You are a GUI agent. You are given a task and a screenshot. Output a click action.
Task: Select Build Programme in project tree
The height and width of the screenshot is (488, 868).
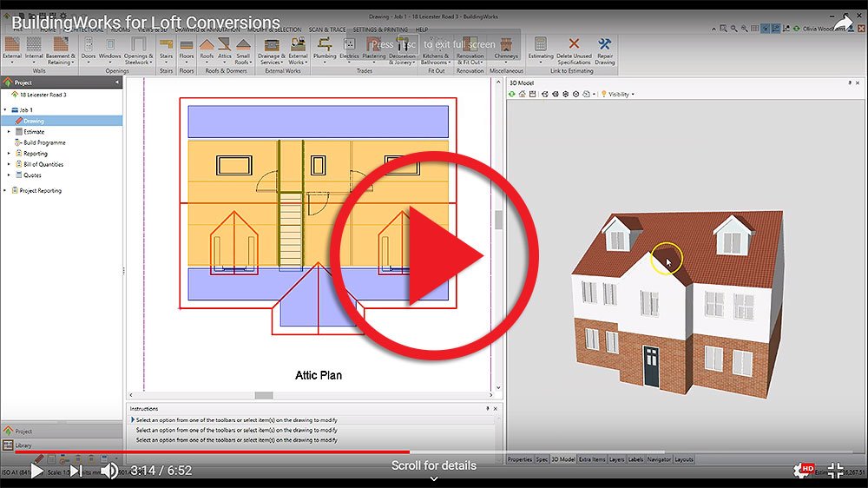[x=44, y=142]
